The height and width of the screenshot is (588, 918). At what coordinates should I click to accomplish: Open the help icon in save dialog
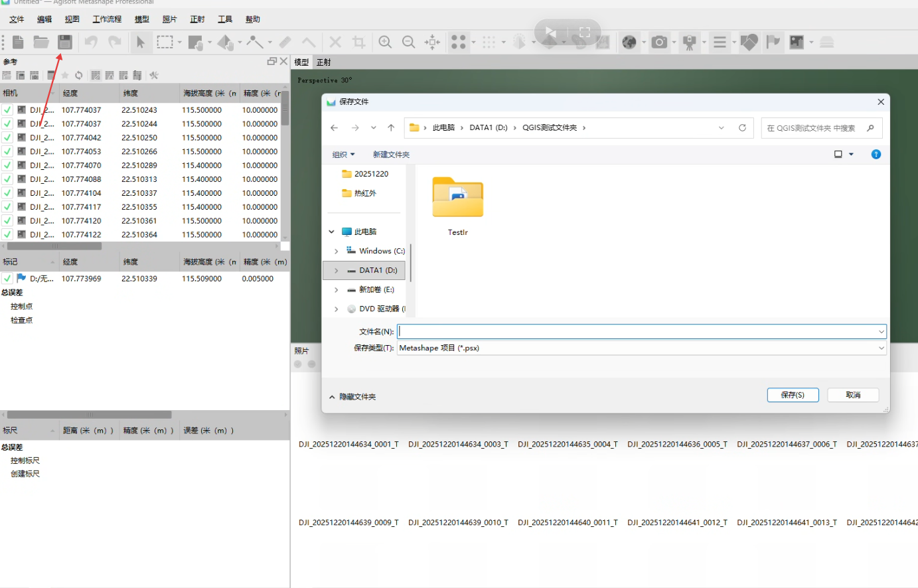coord(876,154)
